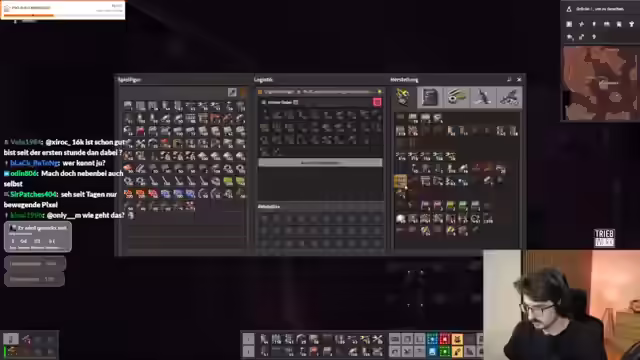Click the fourth icon in the minimap panel's top row
The height and width of the screenshot is (360, 640).
tap(607, 24)
